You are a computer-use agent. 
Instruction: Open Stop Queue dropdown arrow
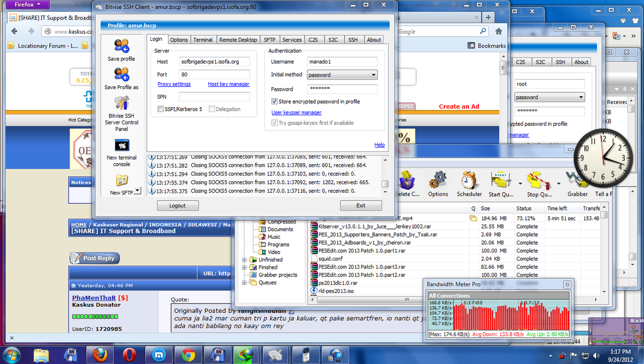click(x=558, y=183)
